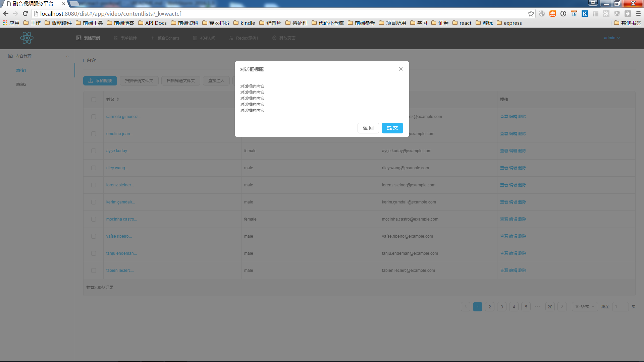Click the 添加视频 upload button

tap(100, 81)
